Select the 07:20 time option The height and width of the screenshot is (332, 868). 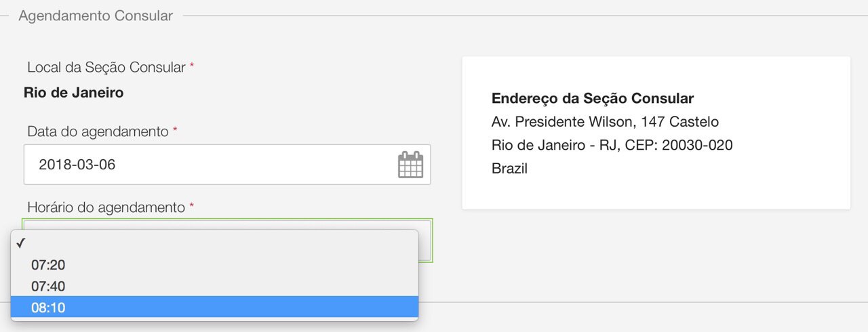click(x=48, y=266)
